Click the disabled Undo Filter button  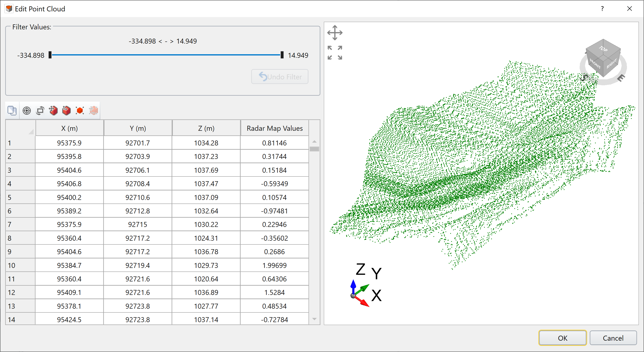click(280, 77)
